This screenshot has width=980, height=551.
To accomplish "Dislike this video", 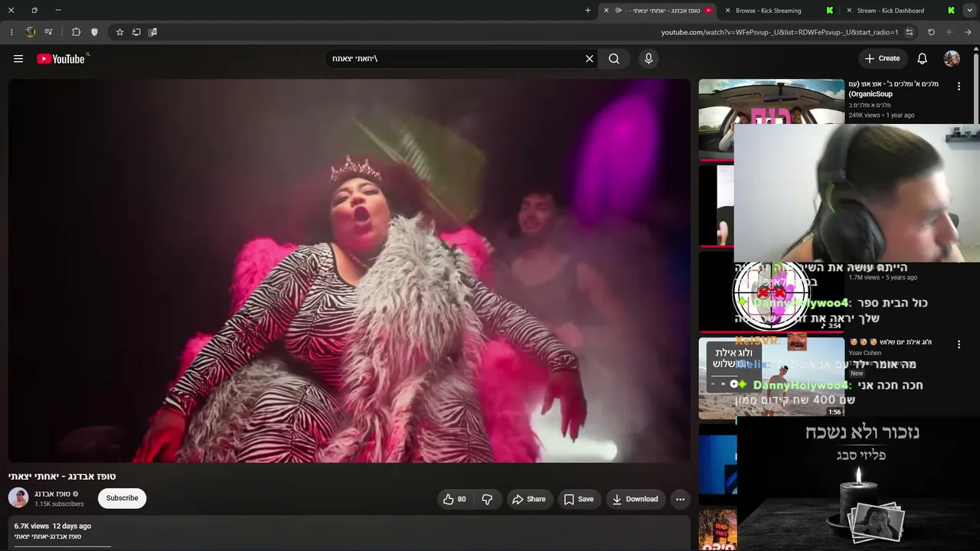I will coord(487,499).
